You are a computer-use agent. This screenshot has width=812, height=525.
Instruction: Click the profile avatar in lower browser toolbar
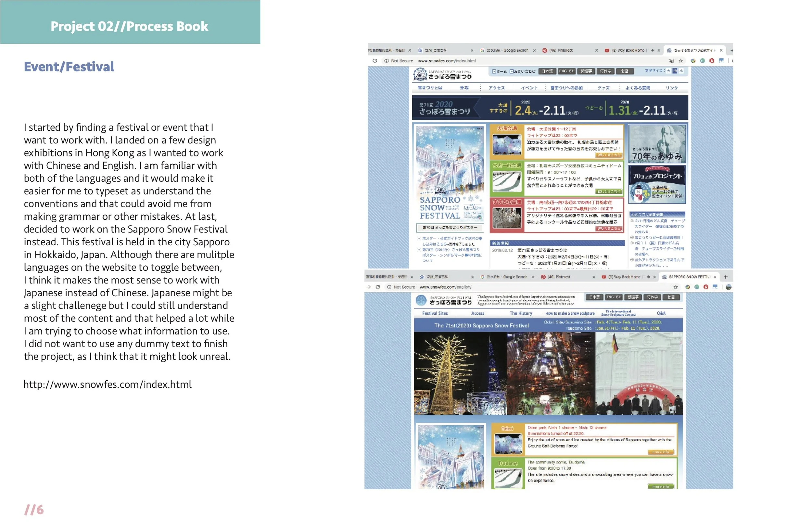729,287
